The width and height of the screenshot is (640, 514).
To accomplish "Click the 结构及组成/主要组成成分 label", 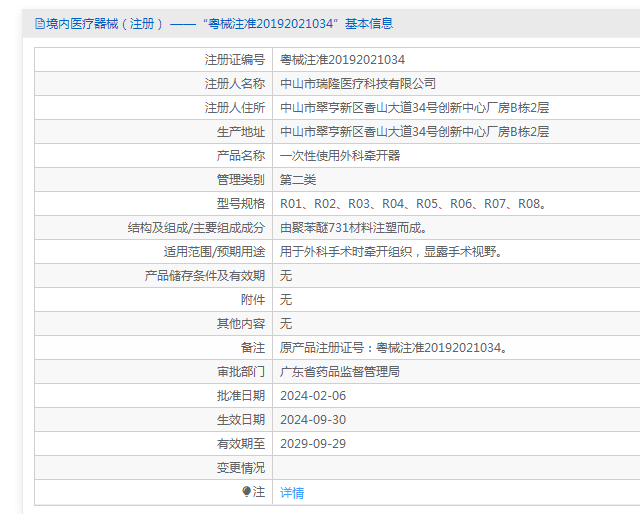I will (x=196, y=227).
